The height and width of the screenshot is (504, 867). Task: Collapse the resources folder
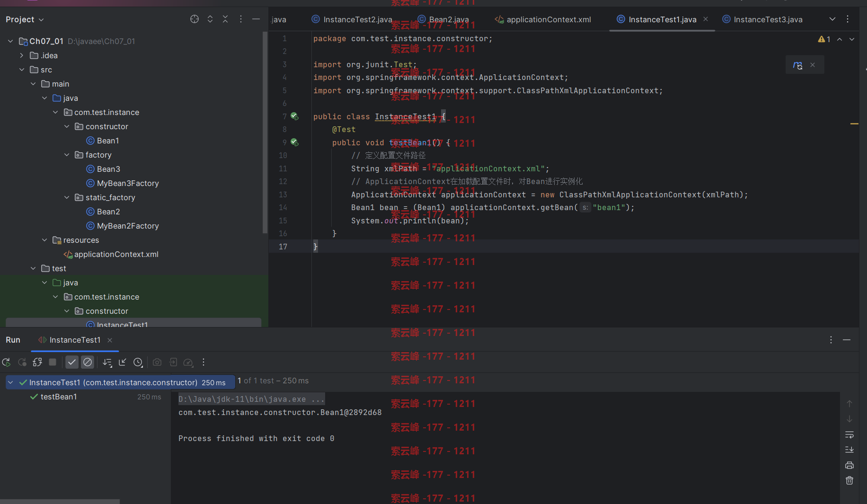pyautogui.click(x=44, y=240)
